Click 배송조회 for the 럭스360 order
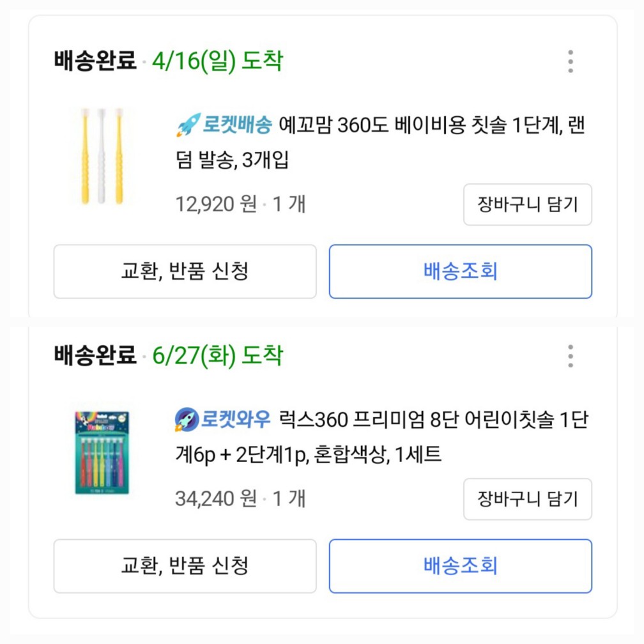The height and width of the screenshot is (644, 644). click(x=461, y=567)
